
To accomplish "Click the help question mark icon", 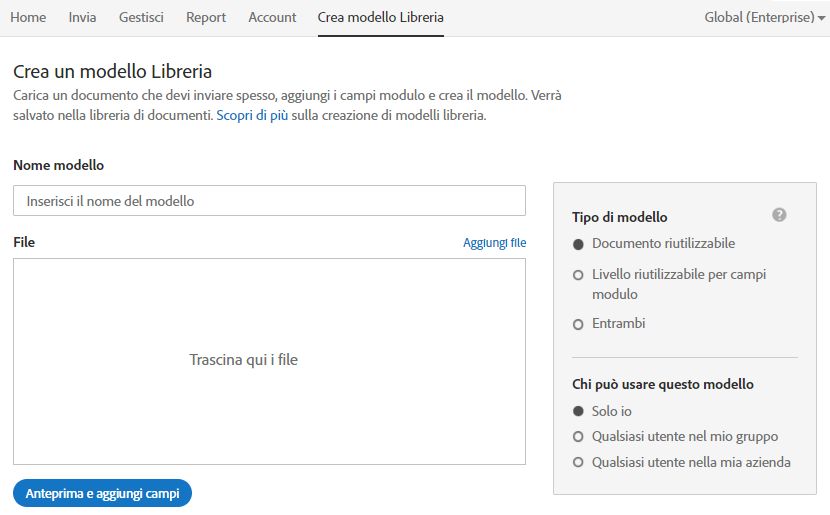I will tap(779, 215).
